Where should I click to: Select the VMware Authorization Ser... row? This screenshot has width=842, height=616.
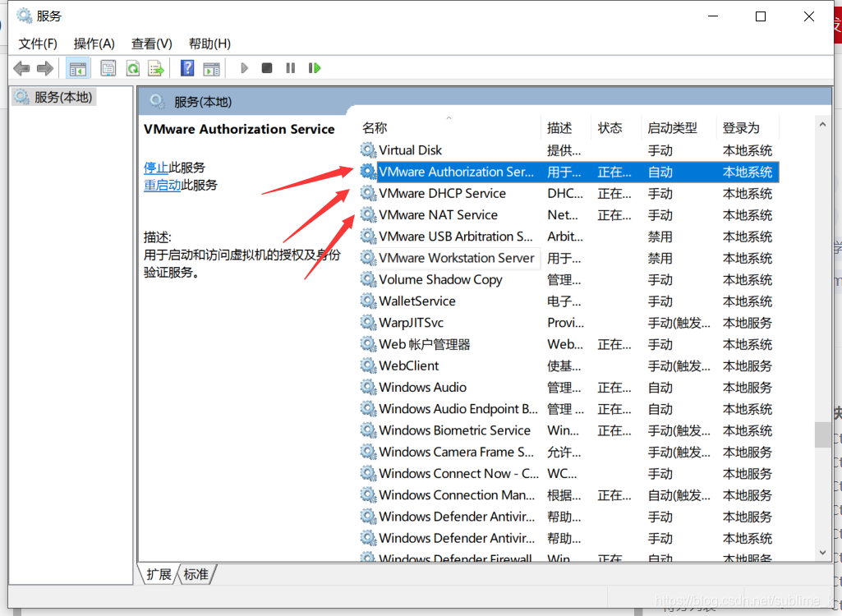(x=569, y=172)
